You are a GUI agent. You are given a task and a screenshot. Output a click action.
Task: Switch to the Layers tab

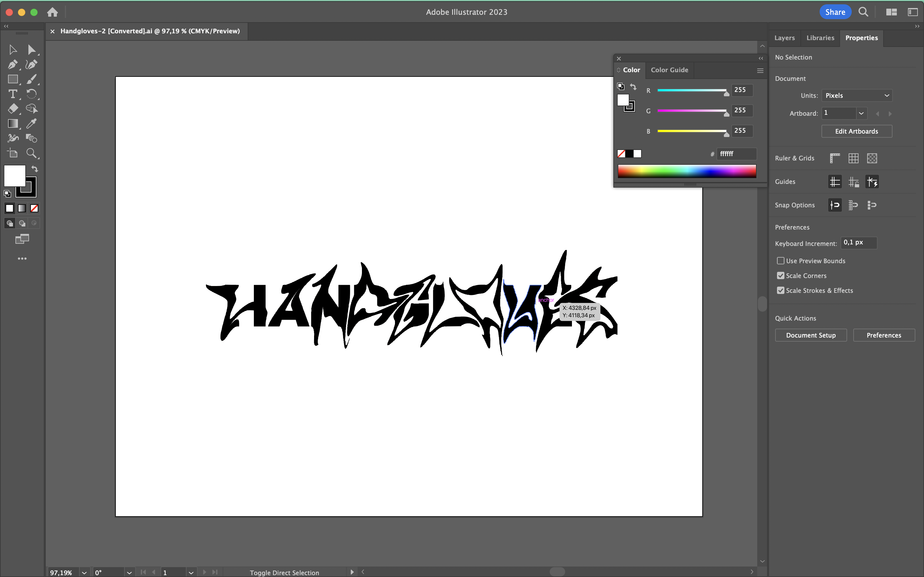[784, 38]
